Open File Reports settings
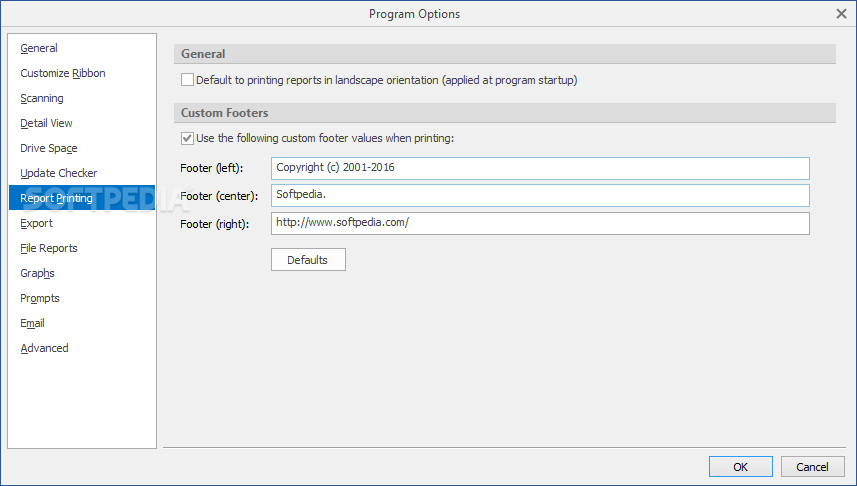Screen dimensions: 857x486 pyautogui.click(x=49, y=248)
